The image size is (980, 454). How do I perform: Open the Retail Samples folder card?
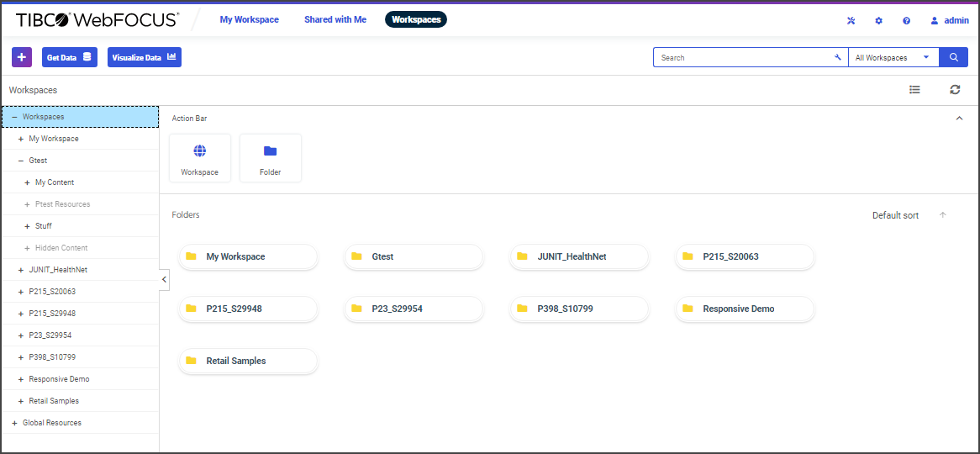(x=248, y=361)
